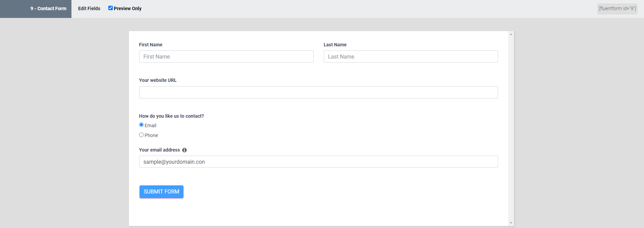Image resolution: width=644 pixels, height=228 pixels.
Task: Click the scrollbar up arrow in the preview
Action: coord(511,34)
